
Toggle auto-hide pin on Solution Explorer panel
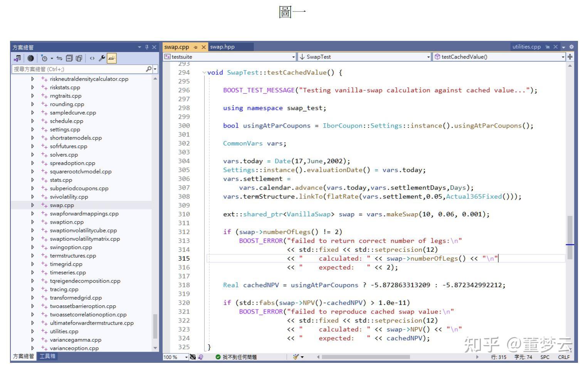pos(146,47)
